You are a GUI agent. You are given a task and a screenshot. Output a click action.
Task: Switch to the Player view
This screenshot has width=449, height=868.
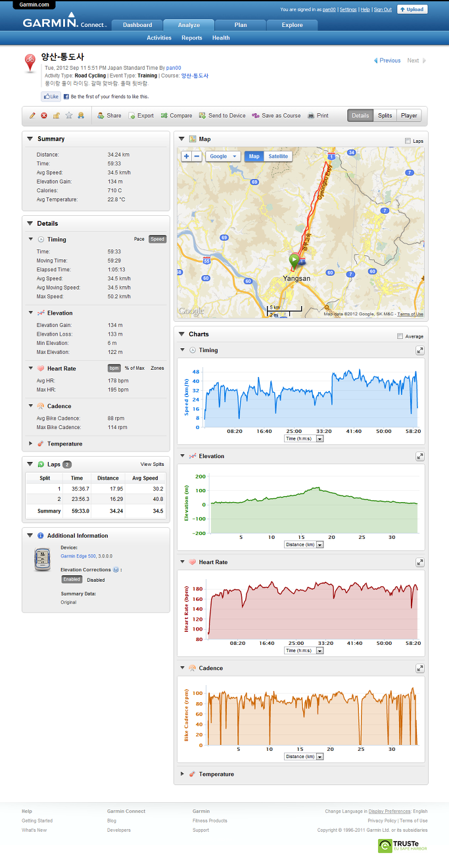click(409, 115)
